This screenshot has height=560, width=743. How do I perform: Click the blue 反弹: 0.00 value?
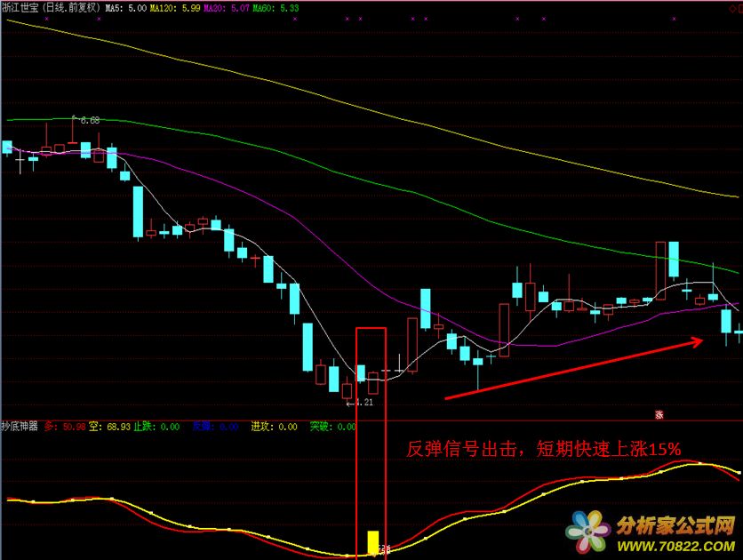coord(215,427)
